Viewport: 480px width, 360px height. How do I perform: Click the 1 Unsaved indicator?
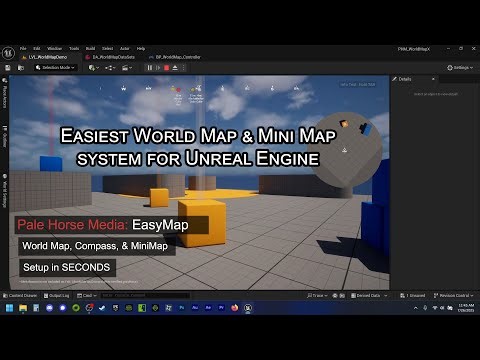[x=413, y=296]
